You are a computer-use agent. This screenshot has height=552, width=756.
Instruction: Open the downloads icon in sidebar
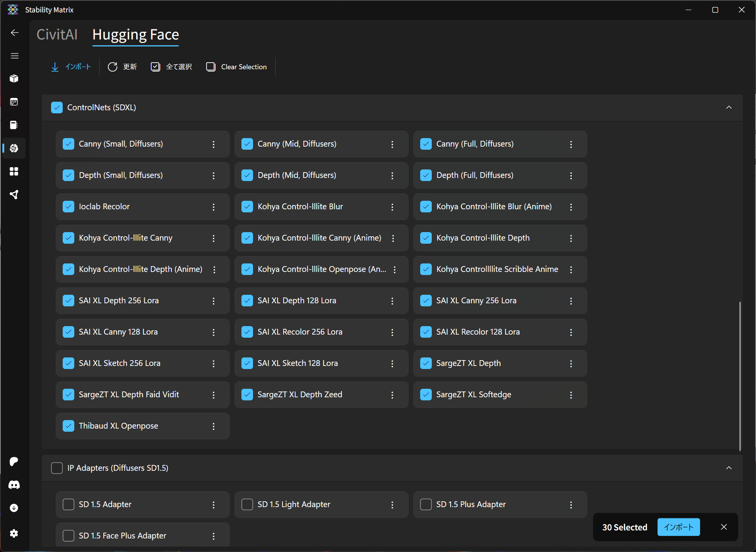pos(14,508)
